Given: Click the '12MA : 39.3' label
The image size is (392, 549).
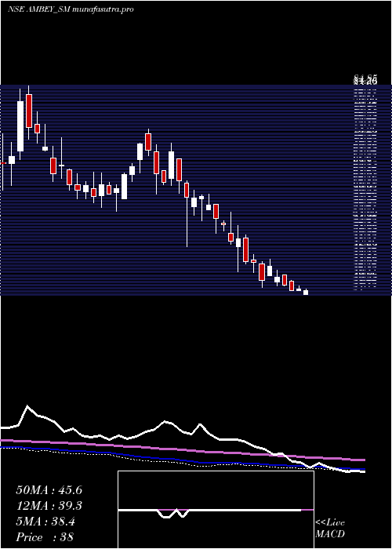Looking at the screenshot, I should click(49, 506).
